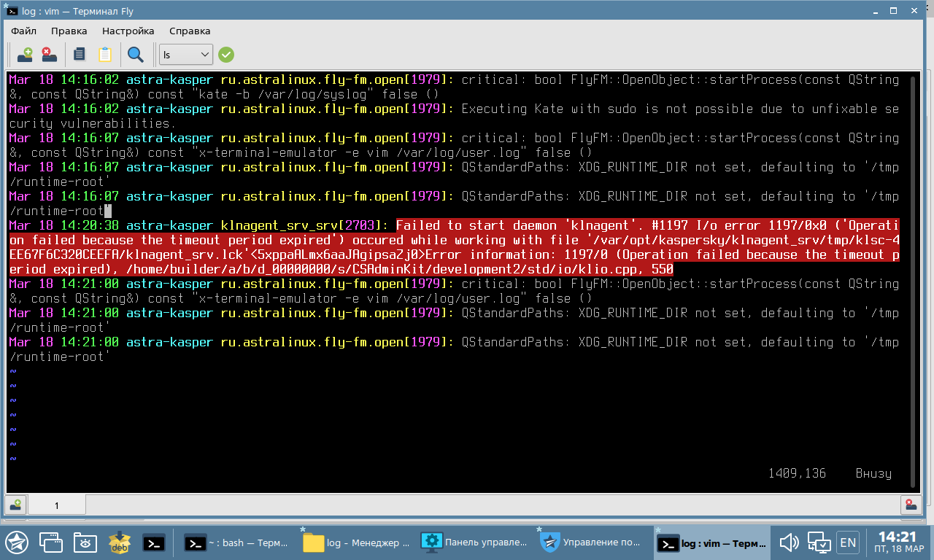Run command with the green checkmark button
The image size is (934, 560).
[226, 54]
